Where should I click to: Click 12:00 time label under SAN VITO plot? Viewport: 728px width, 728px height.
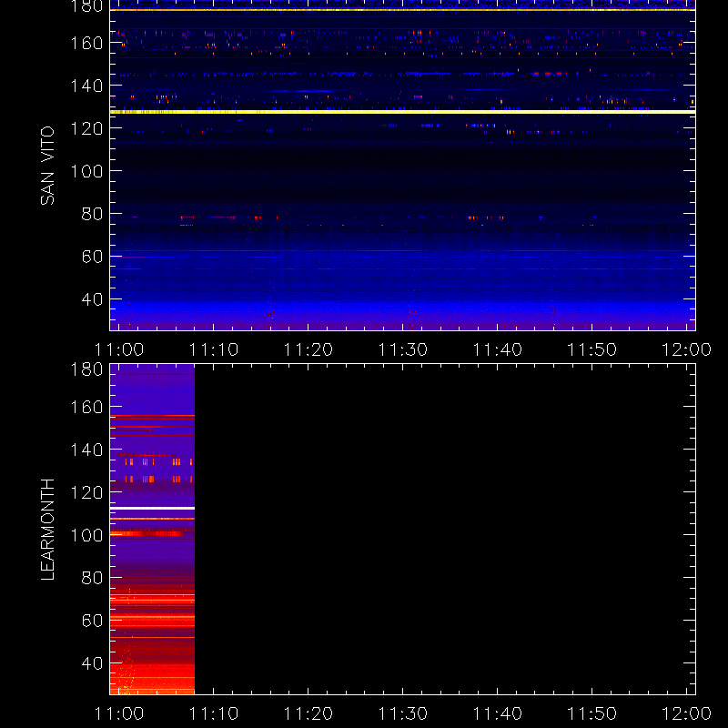click(686, 349)
